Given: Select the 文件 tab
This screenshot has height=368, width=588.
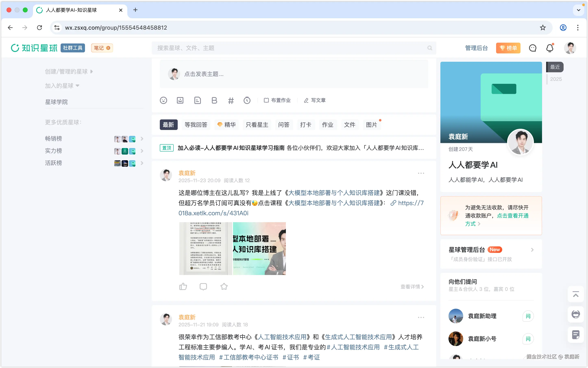Looking at the screenshot, I should tap(350, 125).
